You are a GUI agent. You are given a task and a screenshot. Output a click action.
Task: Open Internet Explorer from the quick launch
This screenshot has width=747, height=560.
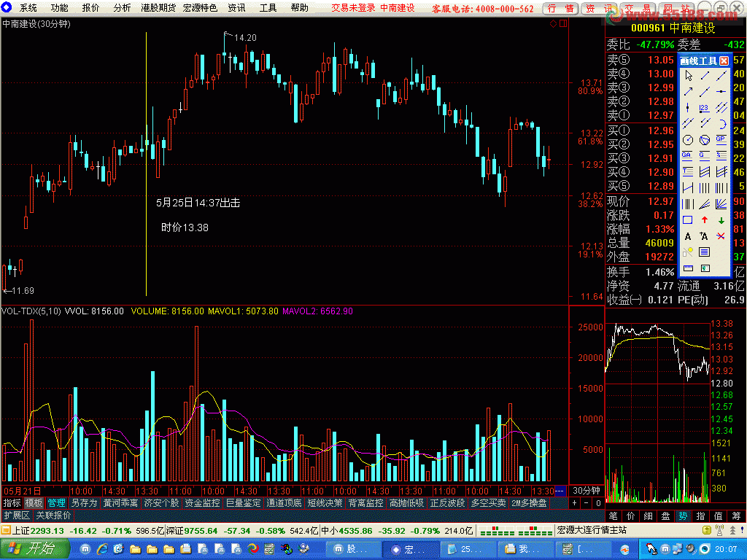point(102,550)
